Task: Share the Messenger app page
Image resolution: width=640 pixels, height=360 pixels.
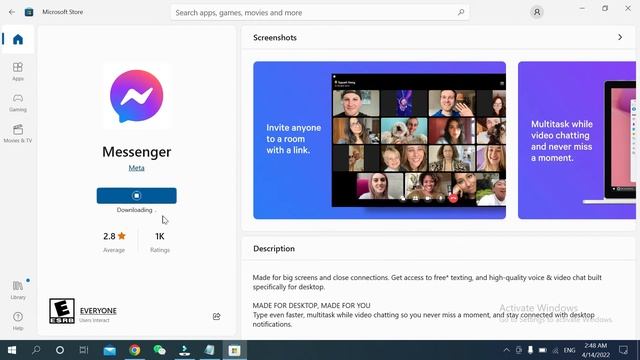Action: 217,316
